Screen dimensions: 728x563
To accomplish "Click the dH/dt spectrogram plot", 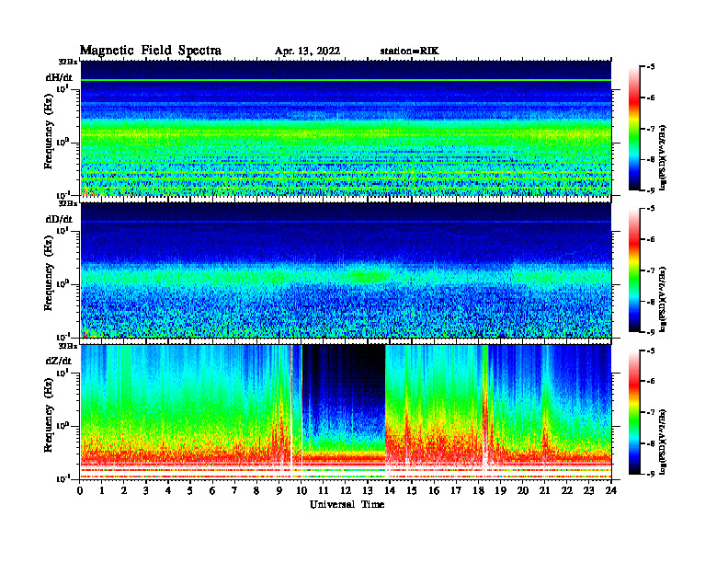I will [346, 128].
